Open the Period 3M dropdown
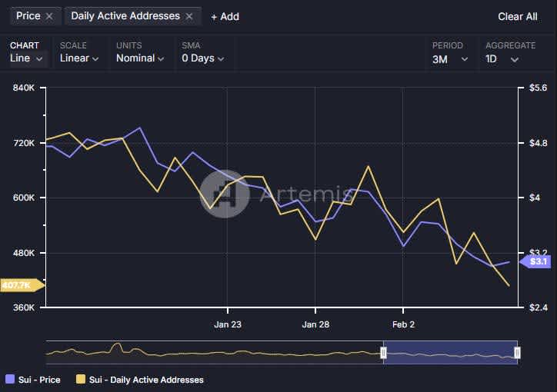Image resolution: width=557 pixels, height=392 pixels. (450, 59)
